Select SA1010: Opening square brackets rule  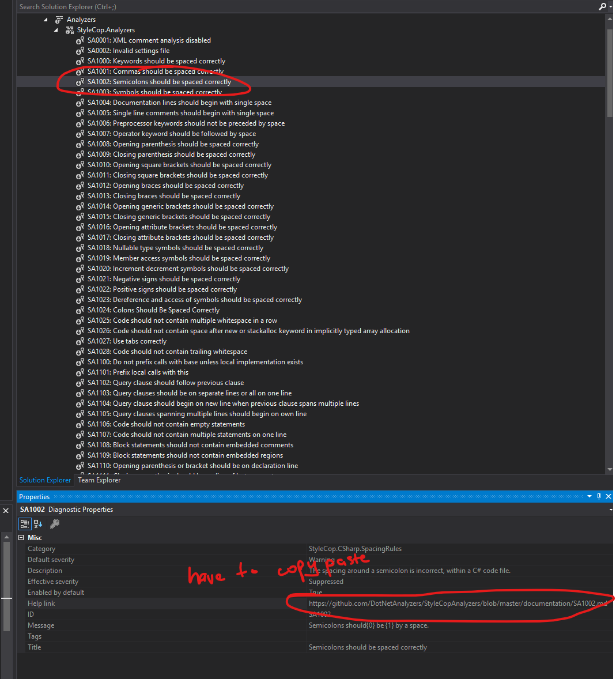(x=179, y=165)
